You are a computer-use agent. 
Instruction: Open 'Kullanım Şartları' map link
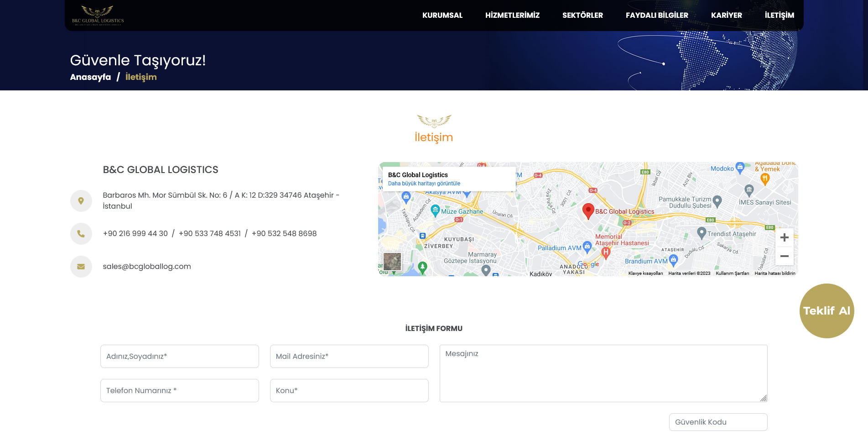coord(733,273)
